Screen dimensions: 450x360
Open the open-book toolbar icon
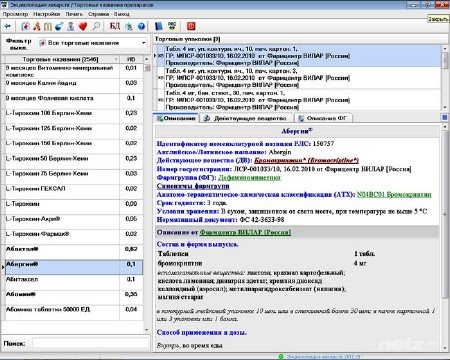[48, 26]
